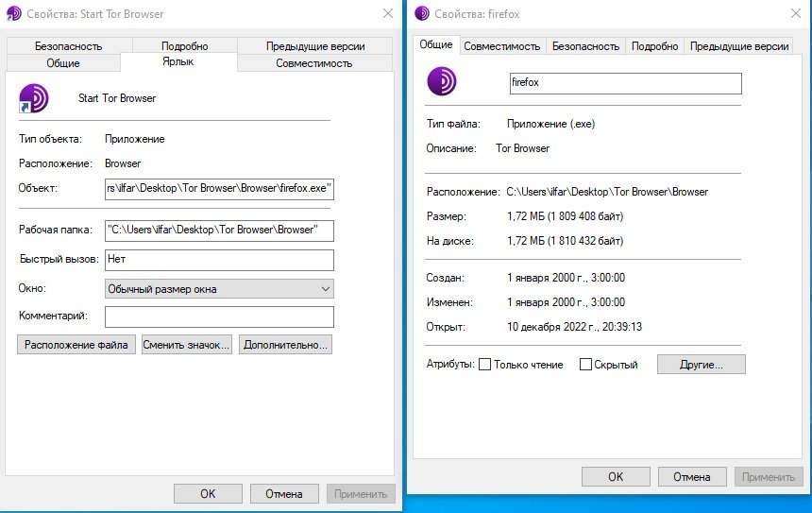Click file type text Приложение (.exe)
This screenshot has height=513, width=812.
pos(551,124)
